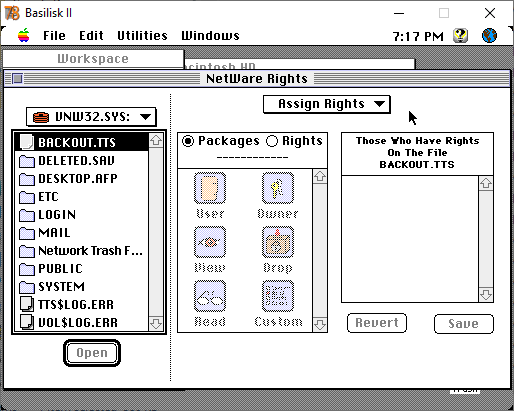This screenshot has height=411, width=514.
Task: Select the User rights package icon
Action: point(210,188)
